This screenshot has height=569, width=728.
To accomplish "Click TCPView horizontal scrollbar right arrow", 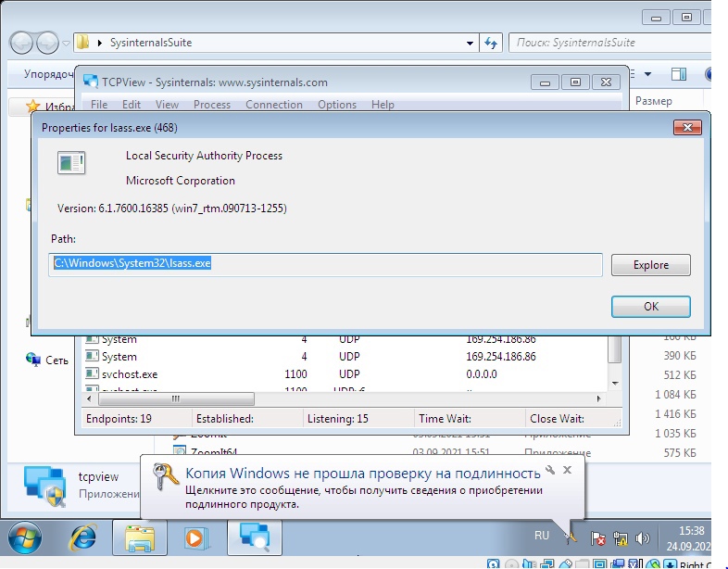I will coord(599,398).
